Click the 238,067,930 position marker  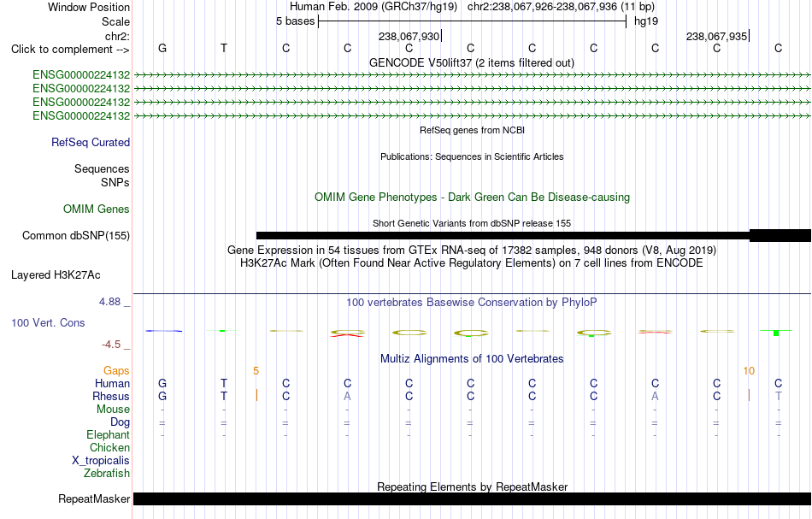click(x=409, y=36)
